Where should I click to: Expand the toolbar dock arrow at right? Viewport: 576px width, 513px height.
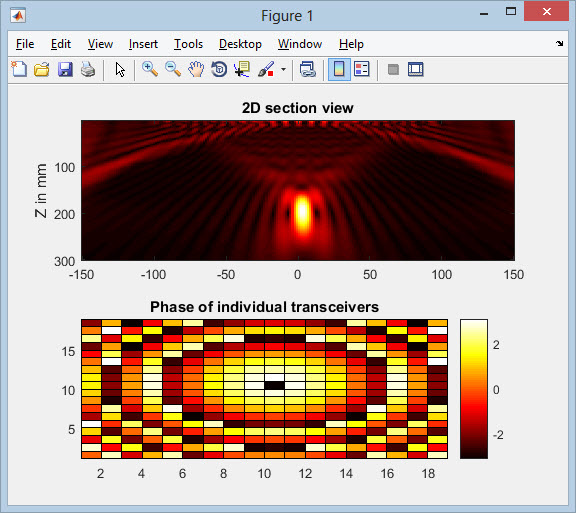pos(559,44)
